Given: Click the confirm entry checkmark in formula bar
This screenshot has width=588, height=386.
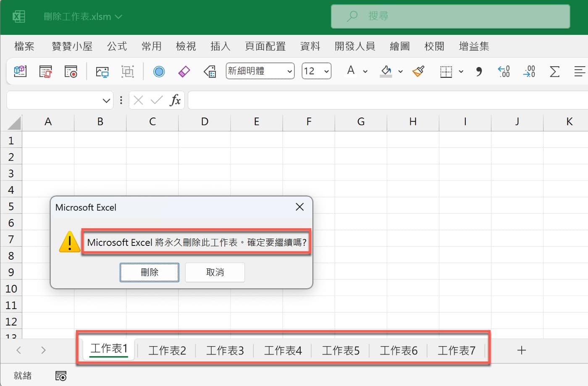Looking at the screenshot, I should click(157, 100).
